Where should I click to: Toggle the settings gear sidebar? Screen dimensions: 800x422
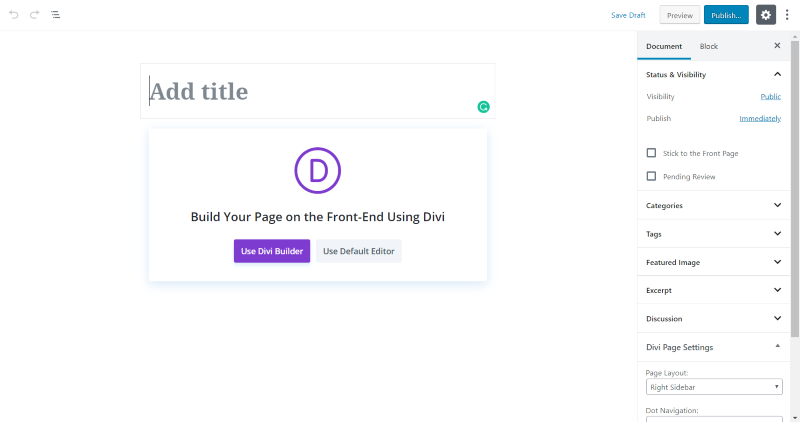[766, 15]
